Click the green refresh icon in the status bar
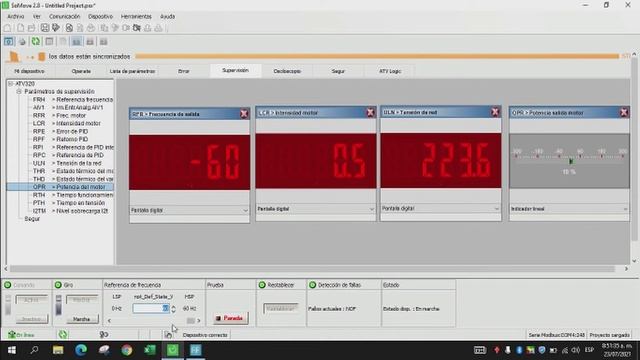640x360 pixels. coord(63,335)
